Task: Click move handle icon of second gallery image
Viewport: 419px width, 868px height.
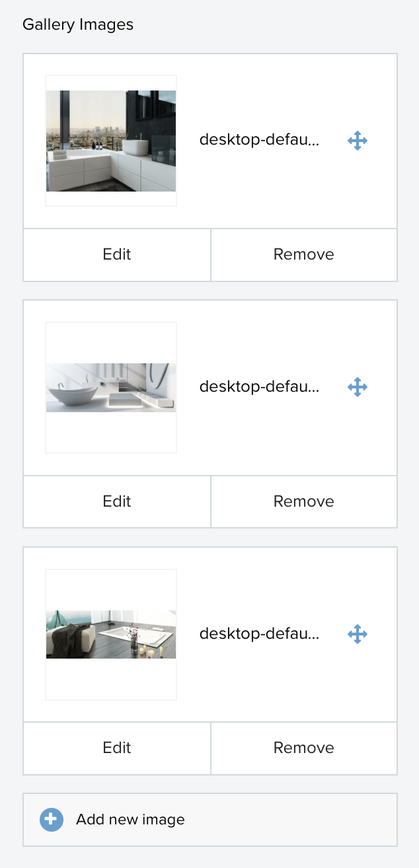Action: (x=358, y=387)
